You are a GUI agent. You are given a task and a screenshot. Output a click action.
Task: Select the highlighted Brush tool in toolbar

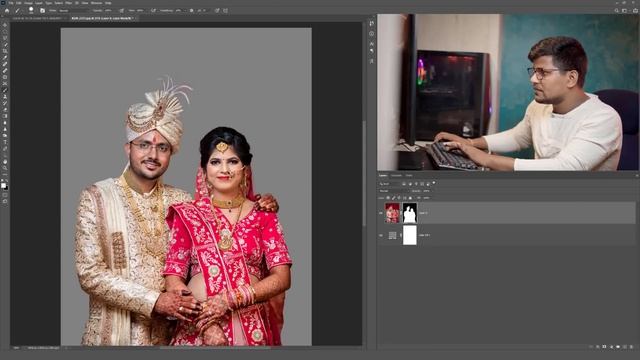coord(5,89)
